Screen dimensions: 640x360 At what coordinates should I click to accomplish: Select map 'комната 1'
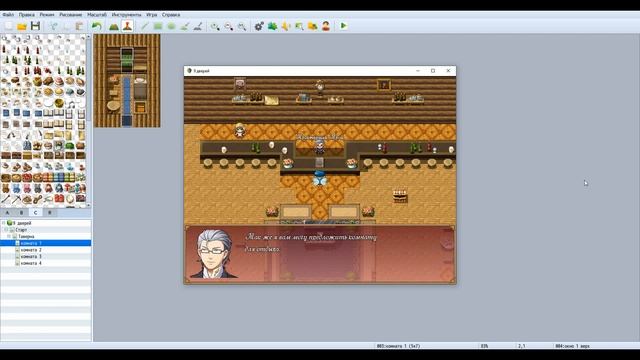pyautogui.click(x=31, y=243)
